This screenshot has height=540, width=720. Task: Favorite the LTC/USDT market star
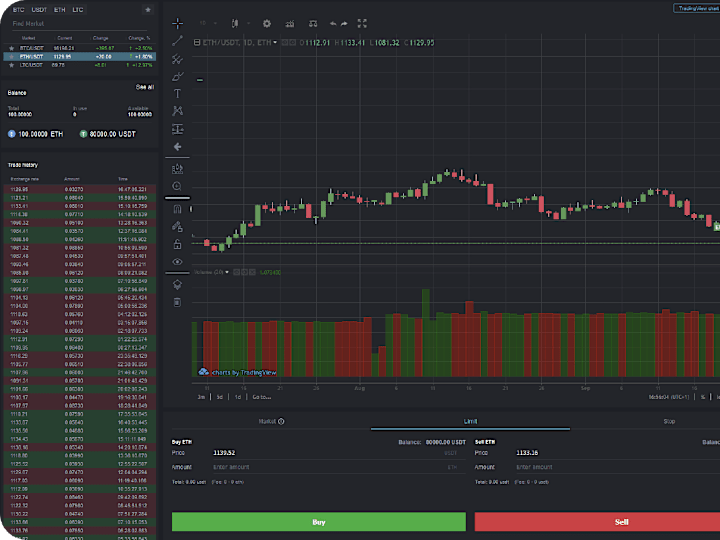[x=11, y=65]
